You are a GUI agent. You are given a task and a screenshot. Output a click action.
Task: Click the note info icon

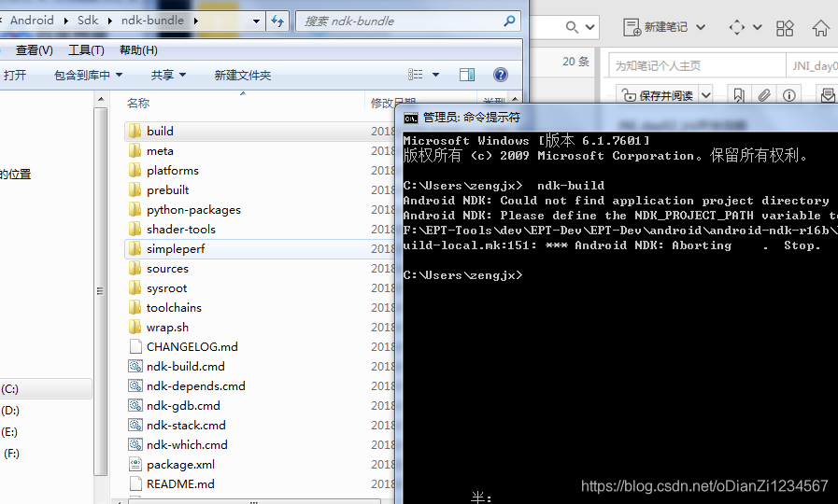(789, 95)
